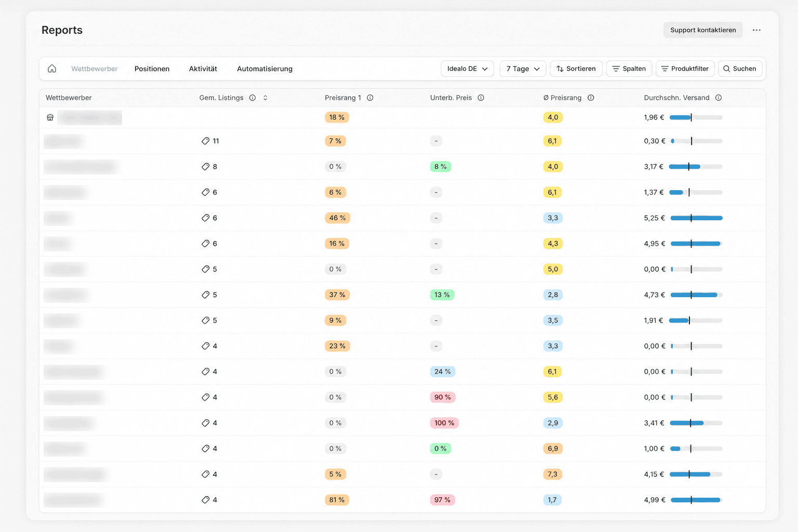Viewport: 798px width, 532px height.
Task: Click the shipping bar for 5,25 €
Action: pos(696,218)
